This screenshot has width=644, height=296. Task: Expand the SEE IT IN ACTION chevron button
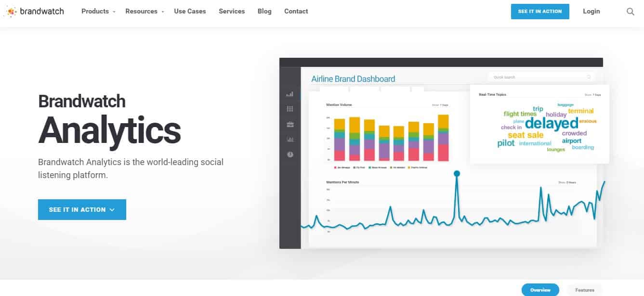(112, 209)
